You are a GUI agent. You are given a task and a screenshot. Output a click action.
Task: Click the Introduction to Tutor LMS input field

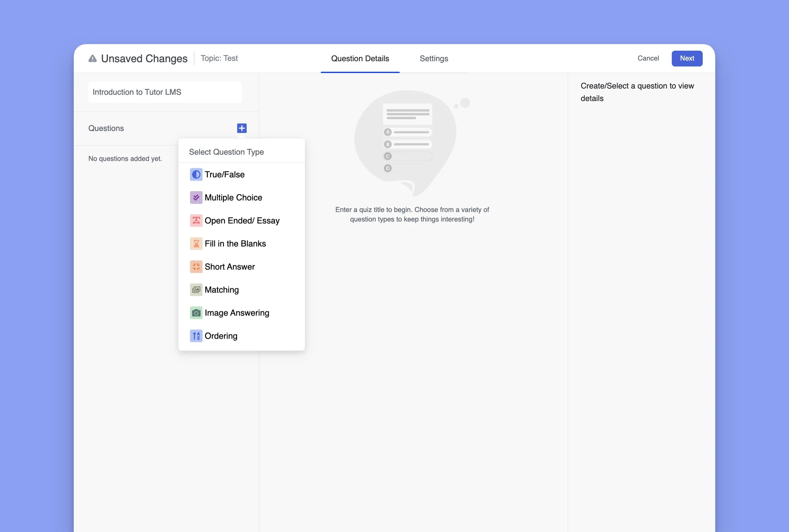click(x=166, y=92)
